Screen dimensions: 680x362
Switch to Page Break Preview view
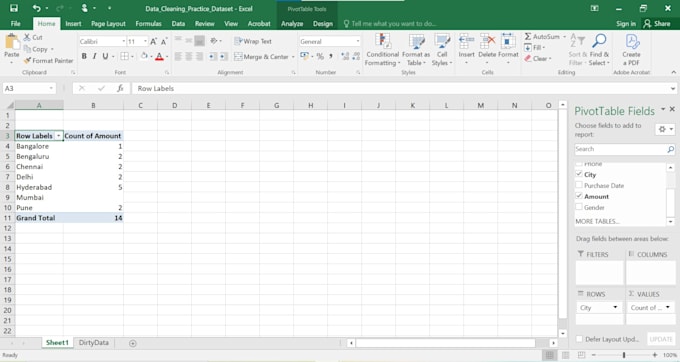click(x=581, y=355)
